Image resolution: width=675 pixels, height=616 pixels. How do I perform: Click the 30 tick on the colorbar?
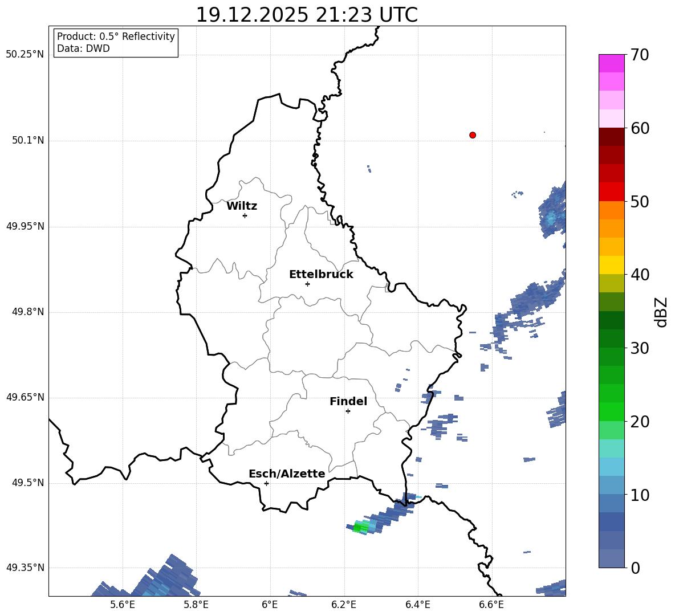coord(640,348)
